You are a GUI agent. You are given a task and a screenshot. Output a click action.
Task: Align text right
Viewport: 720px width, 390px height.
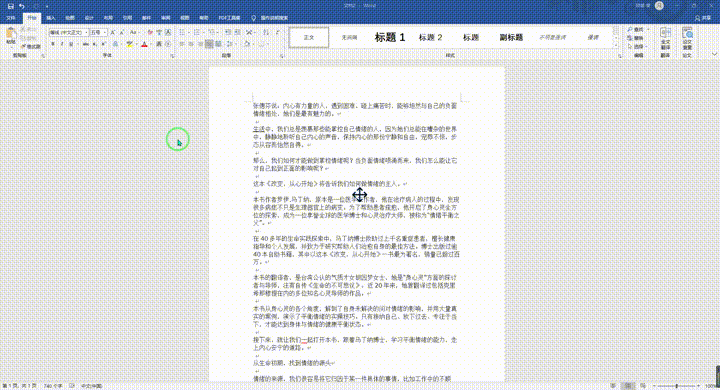tap(200, 44)
